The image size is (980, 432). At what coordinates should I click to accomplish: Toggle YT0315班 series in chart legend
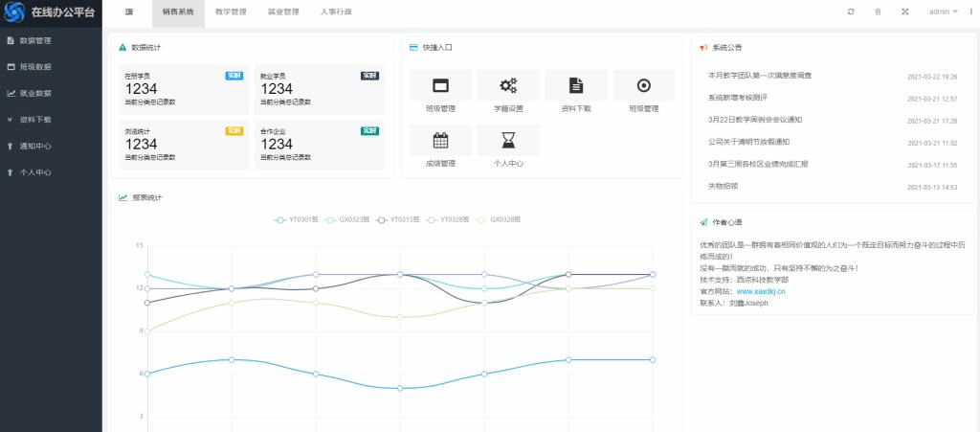click(396, 219)
